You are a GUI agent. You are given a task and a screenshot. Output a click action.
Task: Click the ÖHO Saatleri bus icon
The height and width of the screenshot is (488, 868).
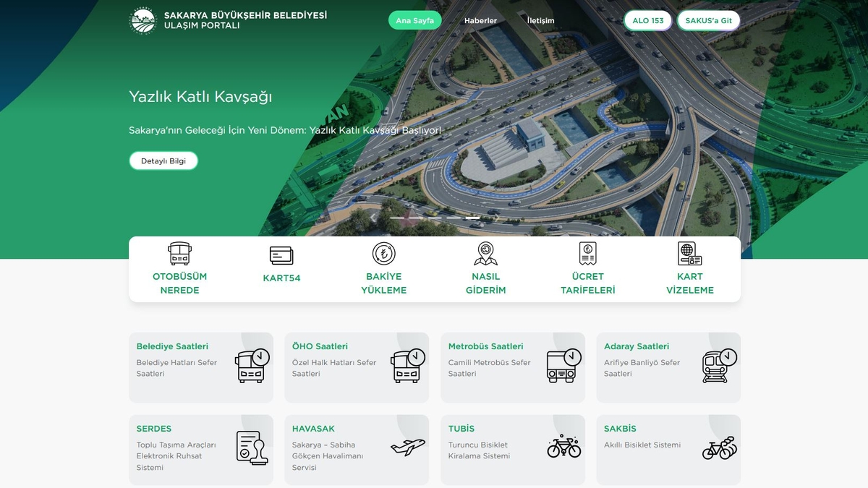pyautogui.click(x=409, y=367)
